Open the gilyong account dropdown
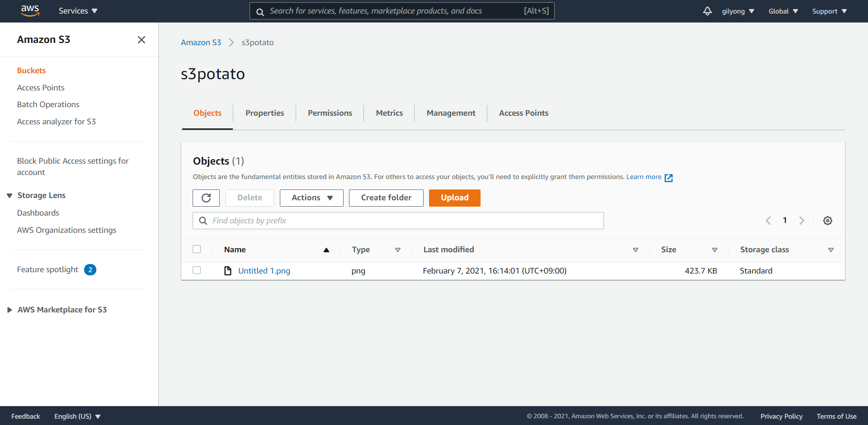Viewport: 868px width, 425px height. 738,11
